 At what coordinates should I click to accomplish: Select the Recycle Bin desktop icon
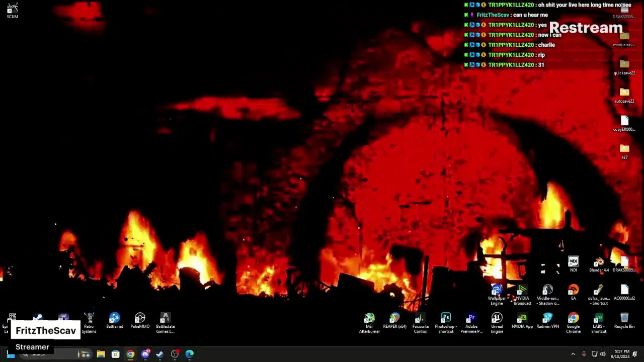click(x=624, y=321)
